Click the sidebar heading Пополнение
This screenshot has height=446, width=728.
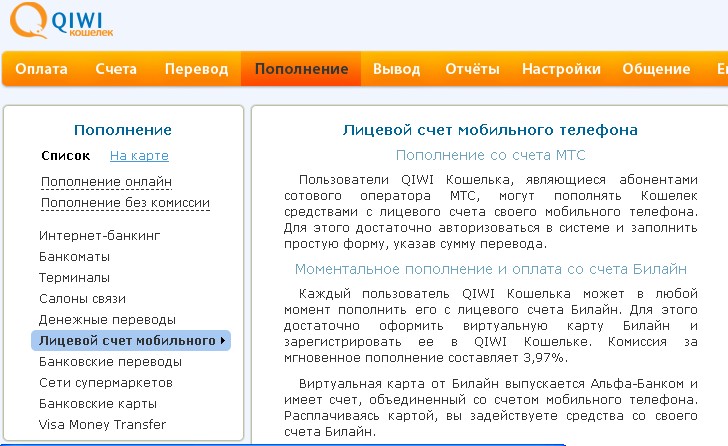tap(123, 130)
